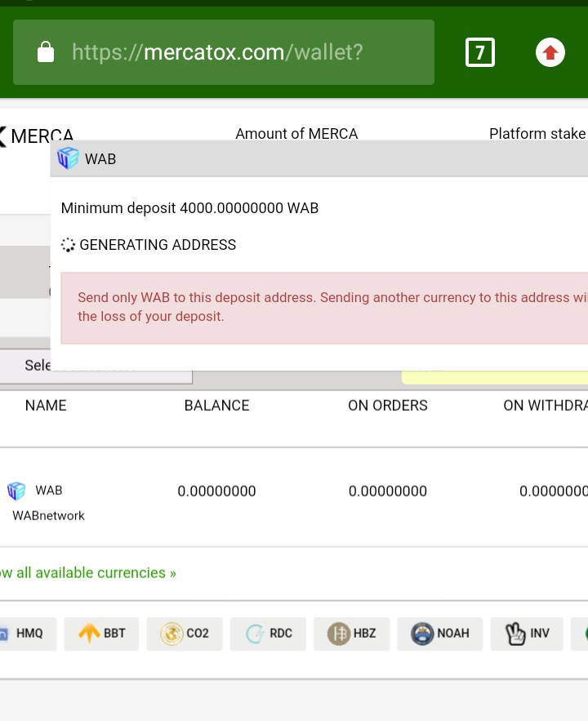
Task: Open the mercatox.com wallet URL field
Action: coord(224,52)
